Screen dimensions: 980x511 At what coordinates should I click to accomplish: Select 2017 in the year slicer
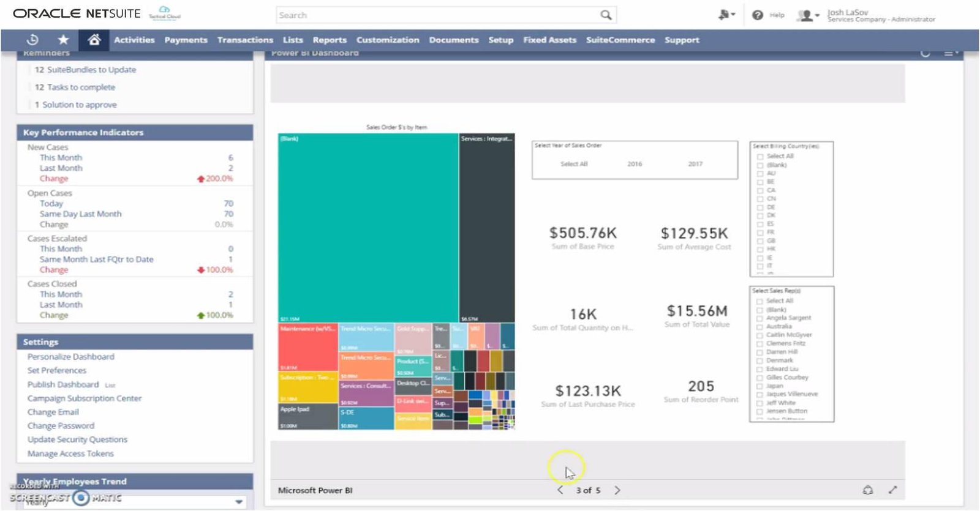695,164
